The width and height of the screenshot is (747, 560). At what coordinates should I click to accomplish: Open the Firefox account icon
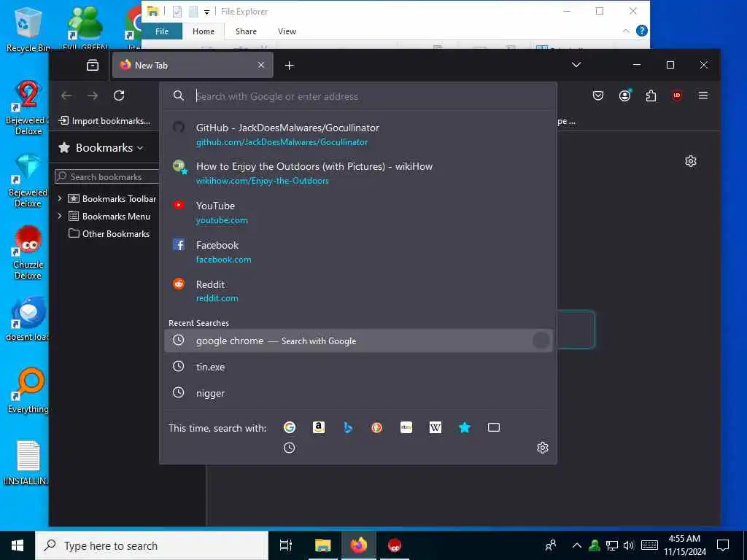click(x=624, y=96)
